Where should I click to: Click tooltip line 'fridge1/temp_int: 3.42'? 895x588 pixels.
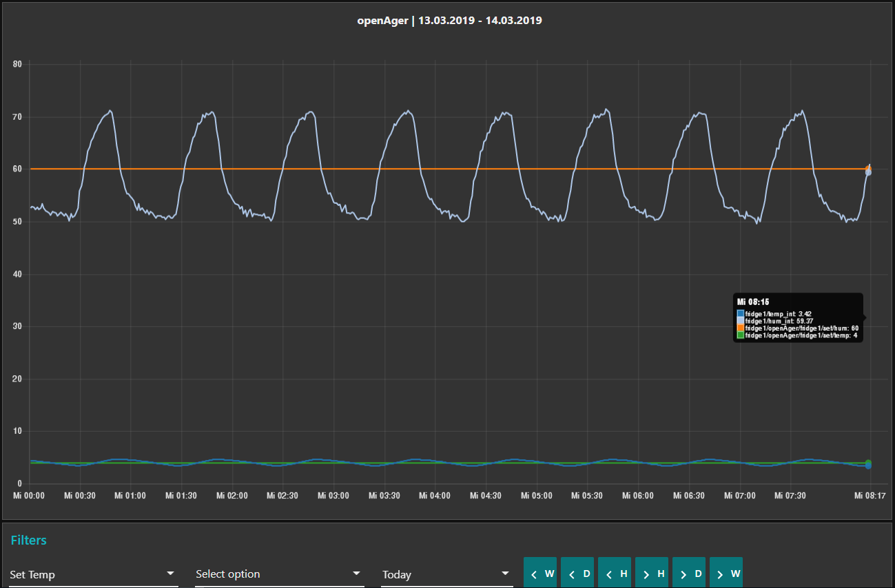[x=779, y=314]
